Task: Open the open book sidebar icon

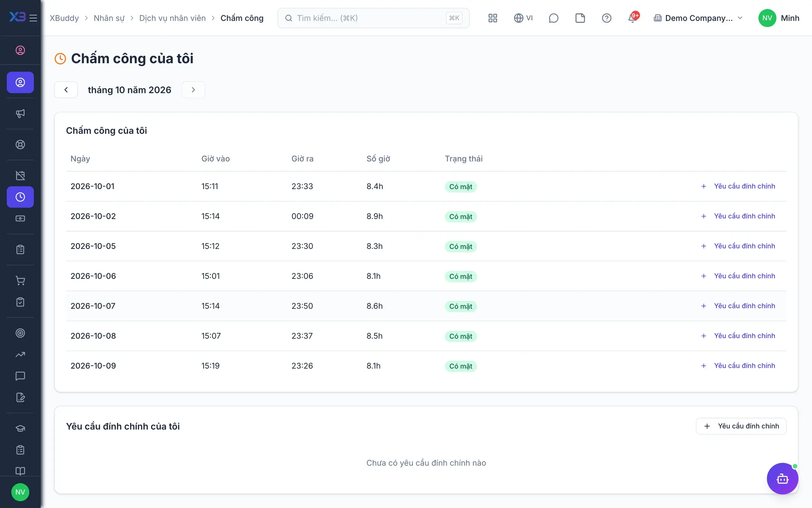Action: tap(20, 471)
